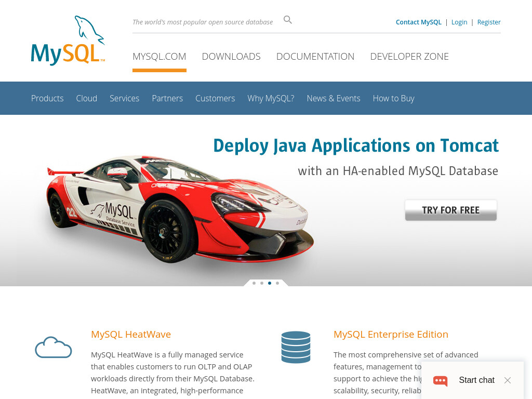Open the Partners menu

pyautogui.click(x=167, y=98)
